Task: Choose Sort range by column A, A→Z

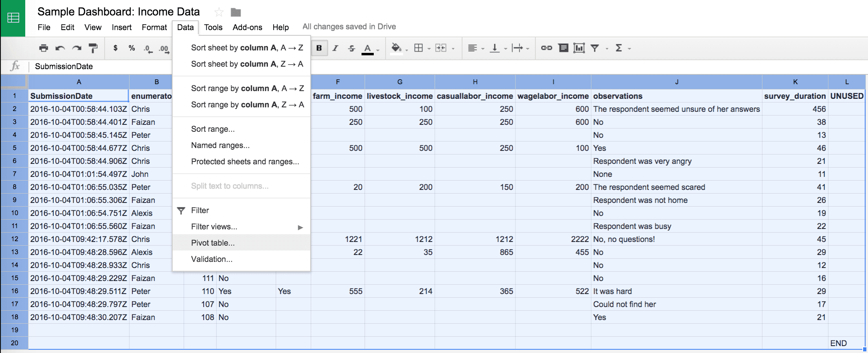Action: pos(241,88)
